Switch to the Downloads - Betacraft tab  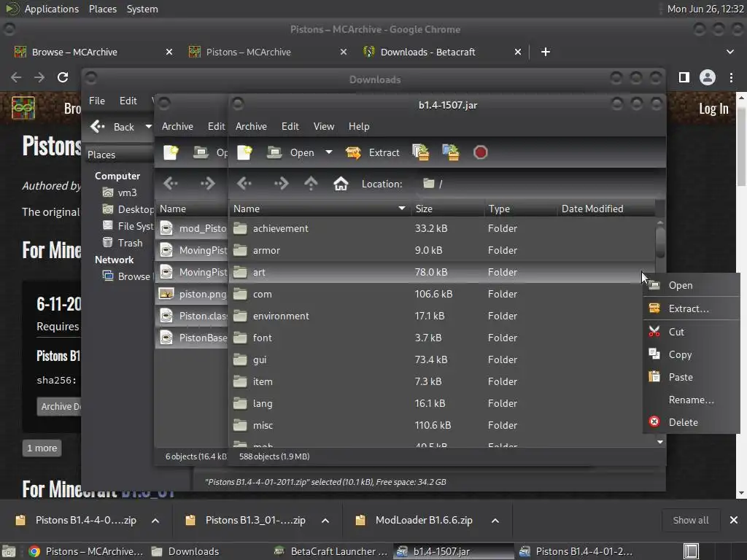(x=427, y=52)
